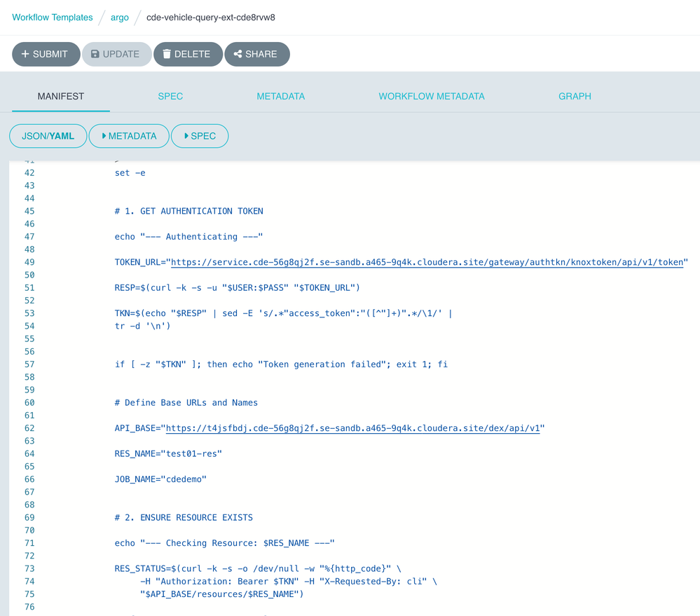Click the Authorization: Bearer $TKN line
This screenshot has height=616, width=700.
289,582
